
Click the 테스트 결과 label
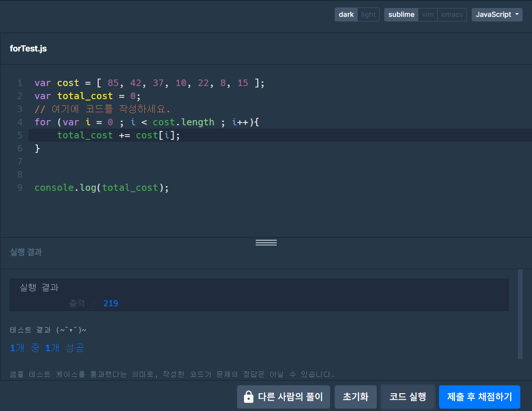pos(48,330)
